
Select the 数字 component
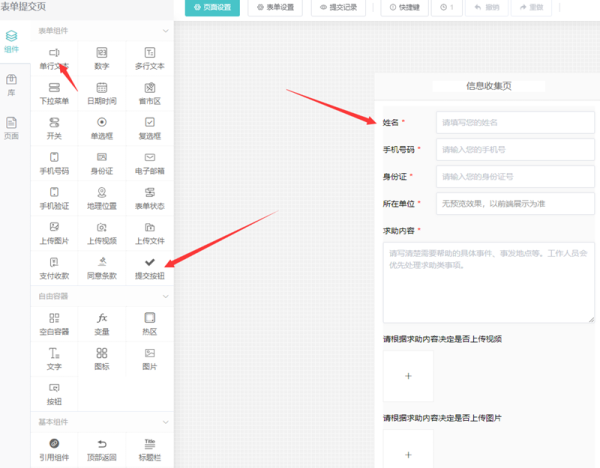[102, 59]
